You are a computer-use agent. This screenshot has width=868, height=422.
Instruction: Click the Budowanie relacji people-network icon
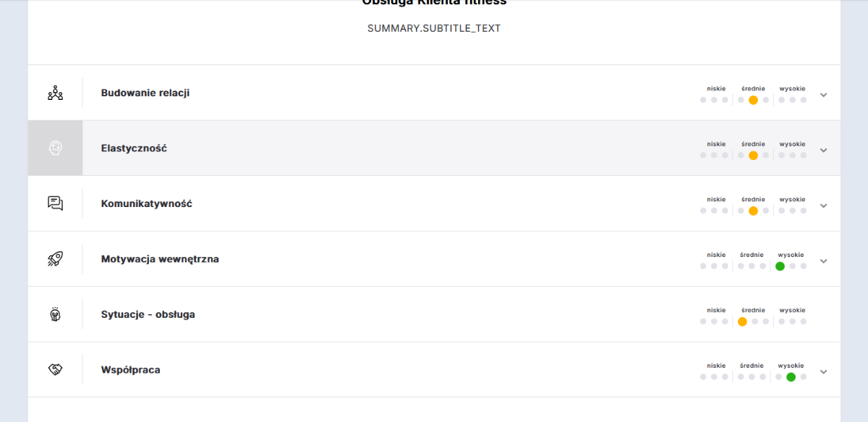(x=56, y=93)
